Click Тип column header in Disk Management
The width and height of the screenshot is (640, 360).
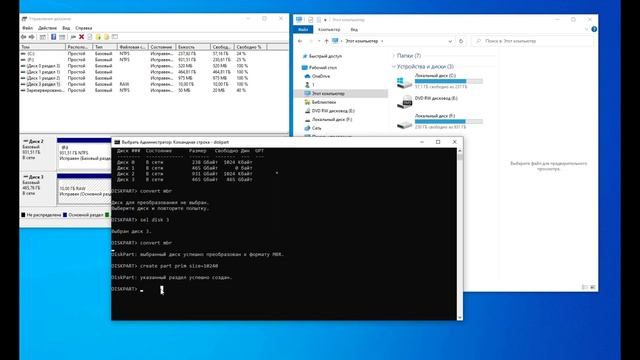click(106, 47)
